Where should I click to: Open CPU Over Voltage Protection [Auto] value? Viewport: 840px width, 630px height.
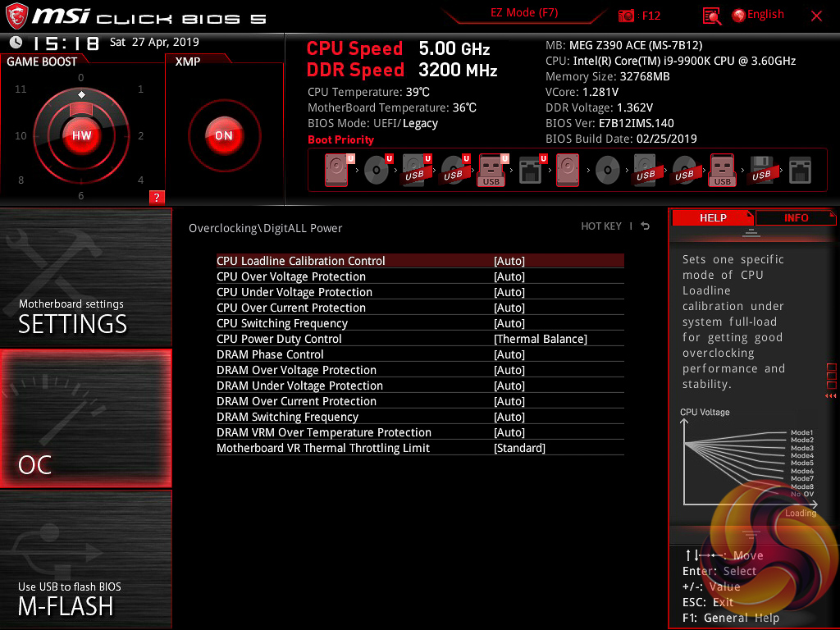point(509,276)
